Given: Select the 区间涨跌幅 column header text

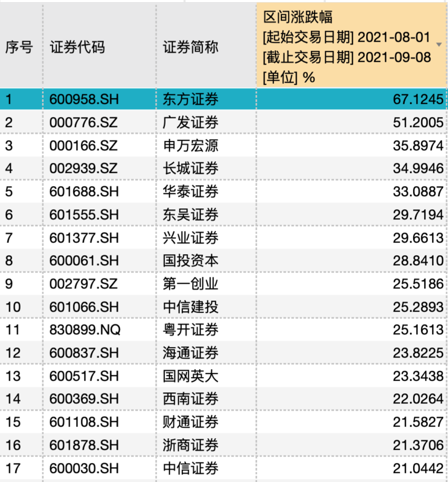Looking at the screenshot, I should click(298, 16).
